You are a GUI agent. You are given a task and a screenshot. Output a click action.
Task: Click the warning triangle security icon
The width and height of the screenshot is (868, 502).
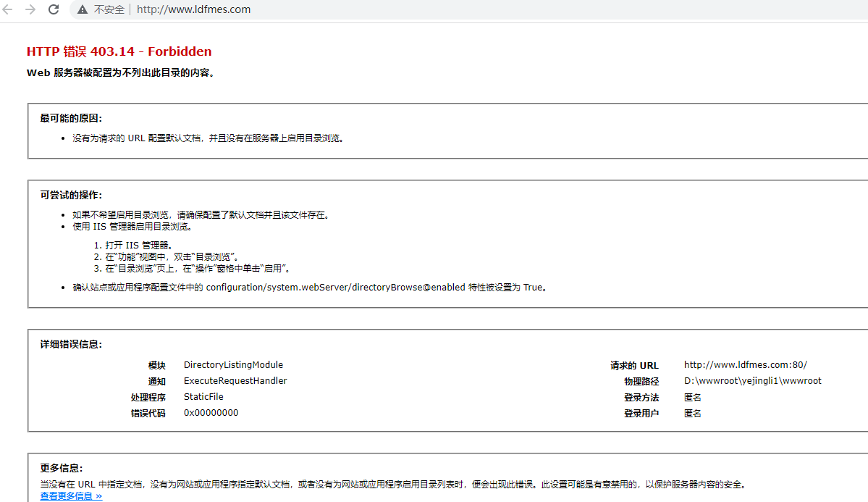(82, 9)
